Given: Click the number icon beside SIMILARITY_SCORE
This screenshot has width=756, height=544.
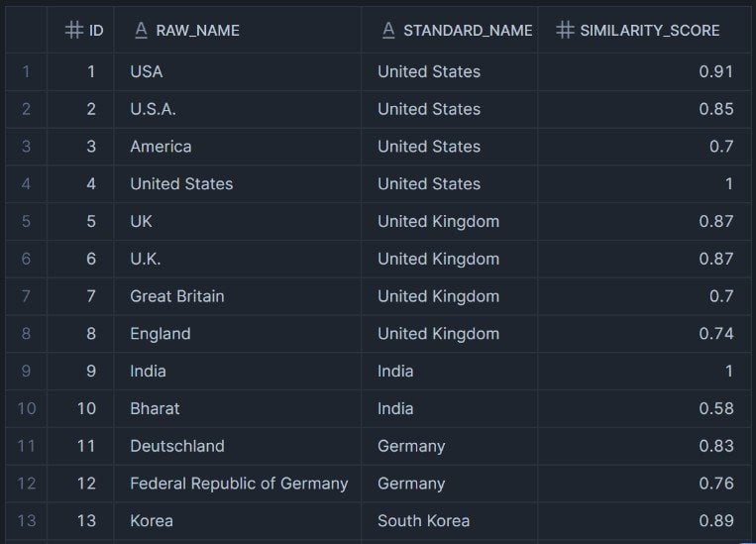Looking at the screenshot, I should pyautogui.click(x=565, y=31).
